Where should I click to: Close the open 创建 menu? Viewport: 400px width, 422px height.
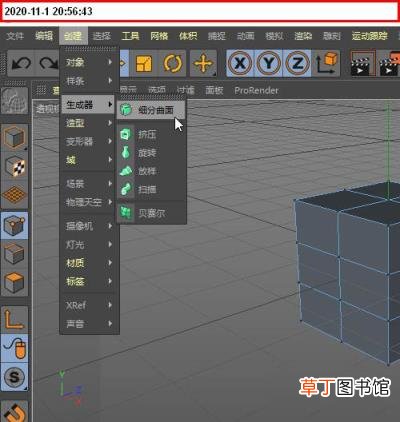[73, 36]
